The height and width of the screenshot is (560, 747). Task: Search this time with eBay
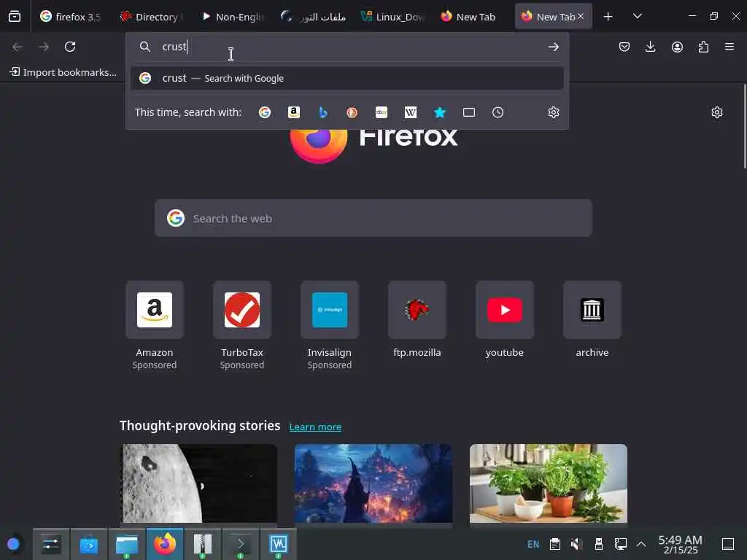381,112
